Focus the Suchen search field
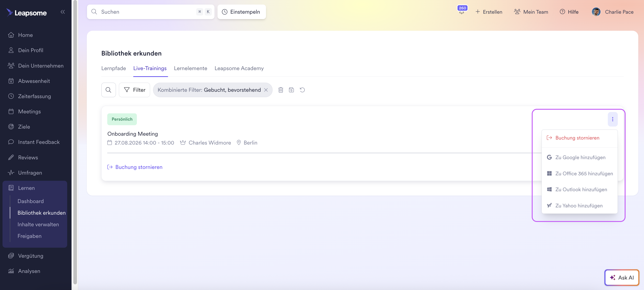644x290 pixels. click(151, 12)
